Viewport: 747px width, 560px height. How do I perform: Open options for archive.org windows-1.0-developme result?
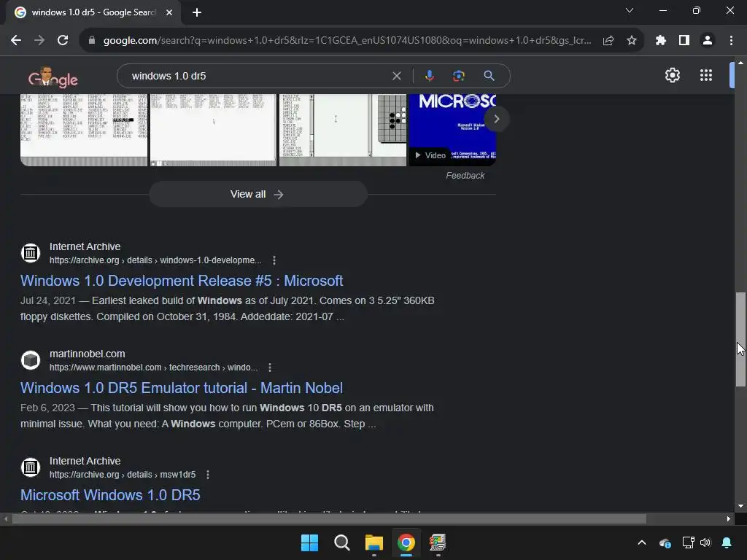point(274,260)
